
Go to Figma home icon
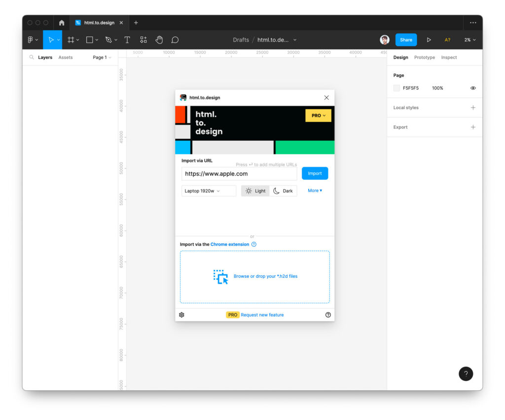(x=62, y=23)
